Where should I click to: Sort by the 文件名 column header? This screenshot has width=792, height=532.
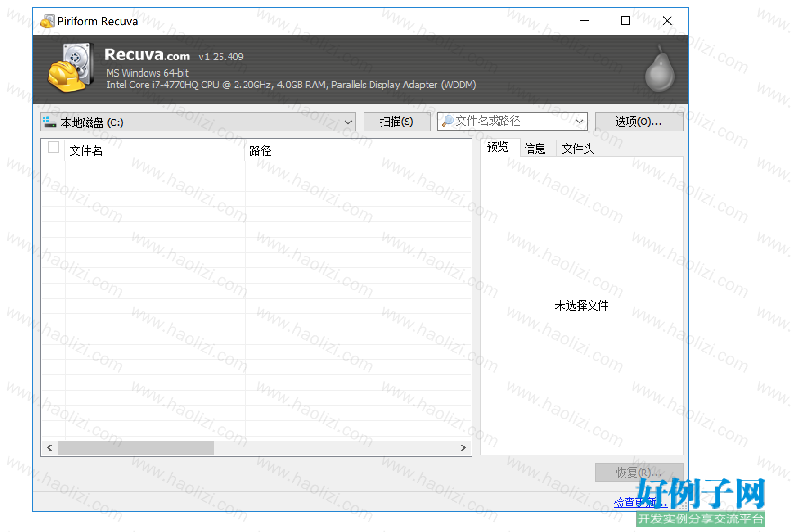[x=155, y=150]
